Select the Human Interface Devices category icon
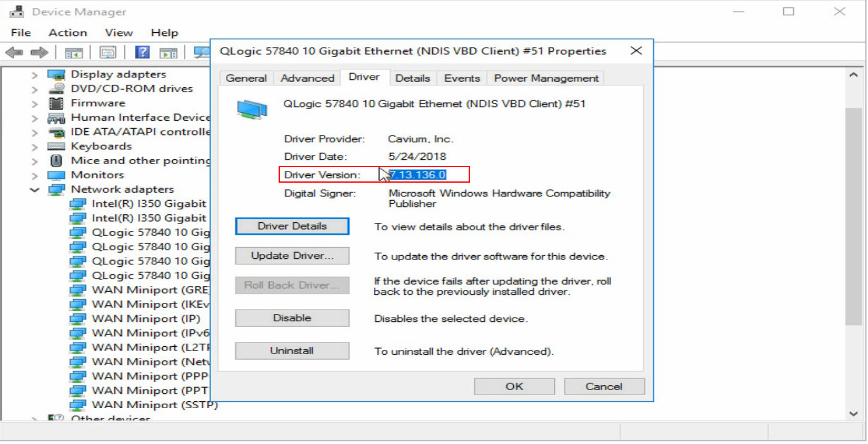 point(56,118)
